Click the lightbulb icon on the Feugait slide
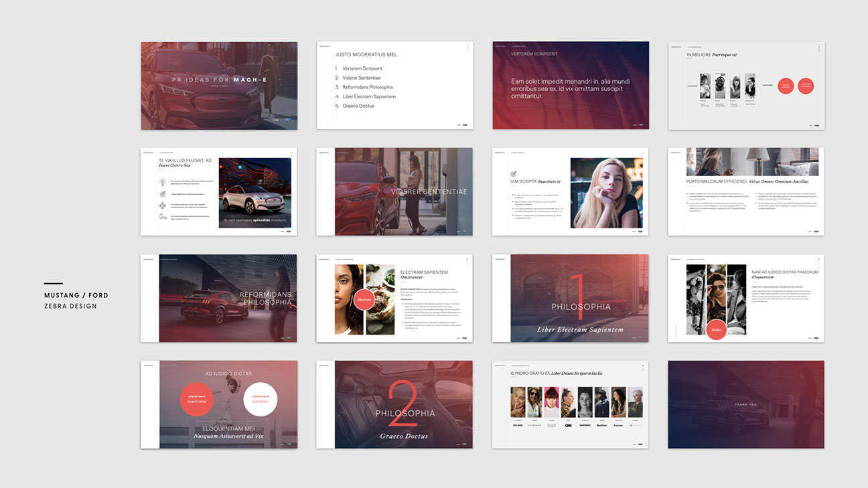 tap(163, 182)
